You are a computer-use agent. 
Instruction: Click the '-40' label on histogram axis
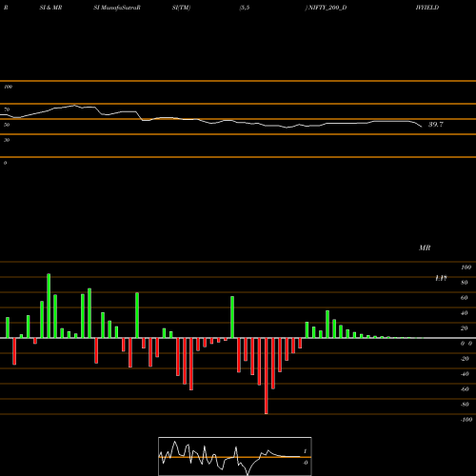coord(465,374)
